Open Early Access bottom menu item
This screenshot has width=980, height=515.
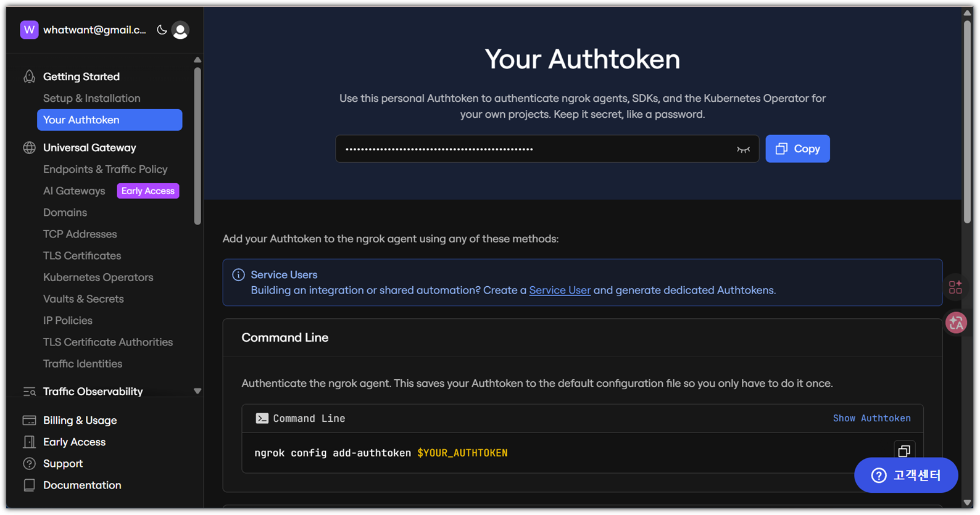click(74, 442)
